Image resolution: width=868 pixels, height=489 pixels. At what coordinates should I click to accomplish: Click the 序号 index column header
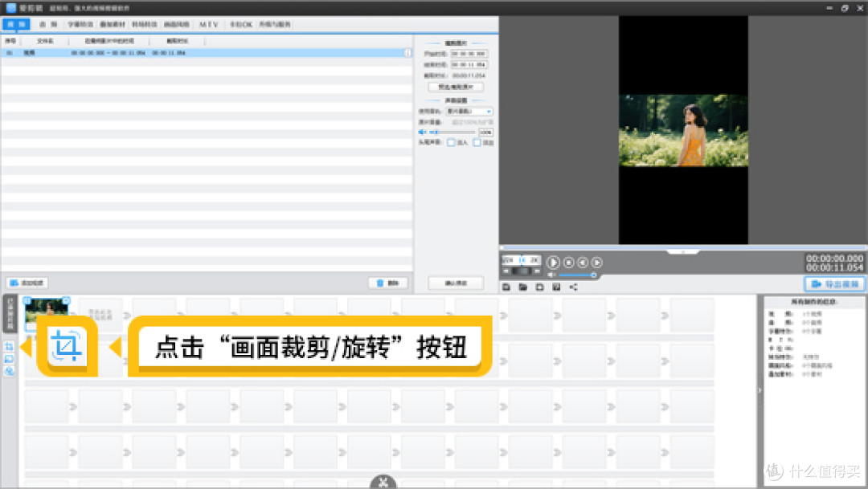10,41
